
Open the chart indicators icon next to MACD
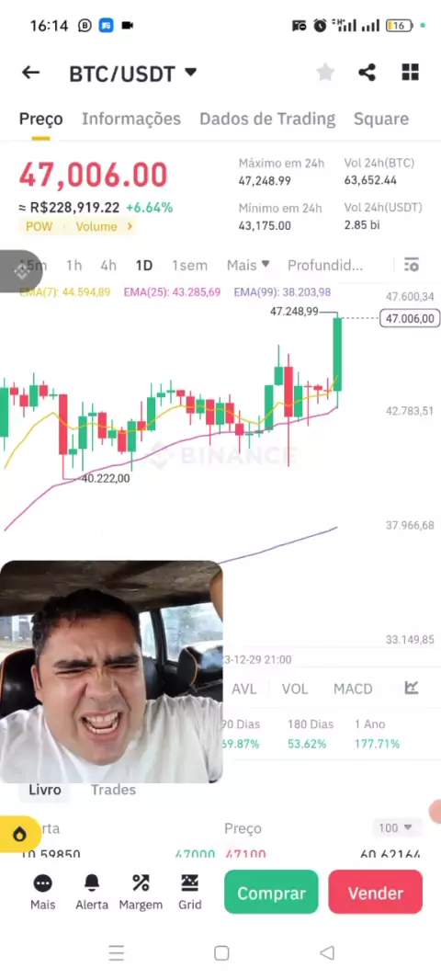click(x=411, y=689)
